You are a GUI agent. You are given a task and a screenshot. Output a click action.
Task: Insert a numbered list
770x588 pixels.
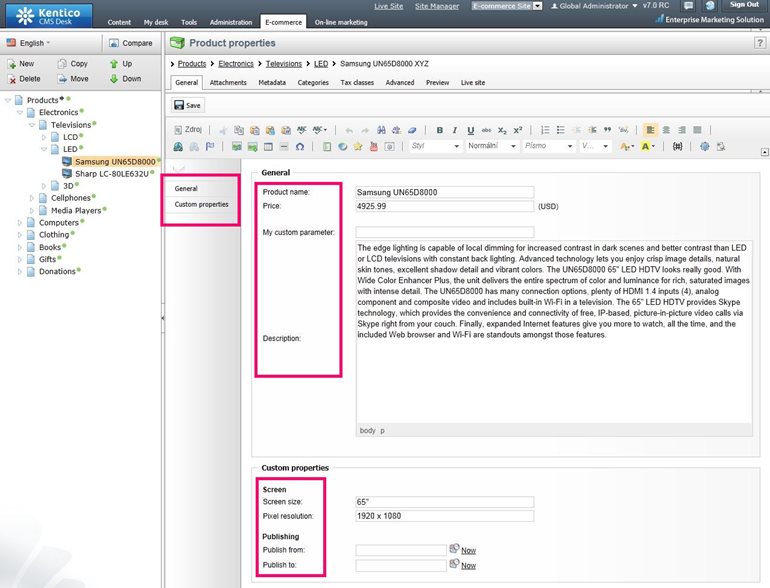(545, 130)
